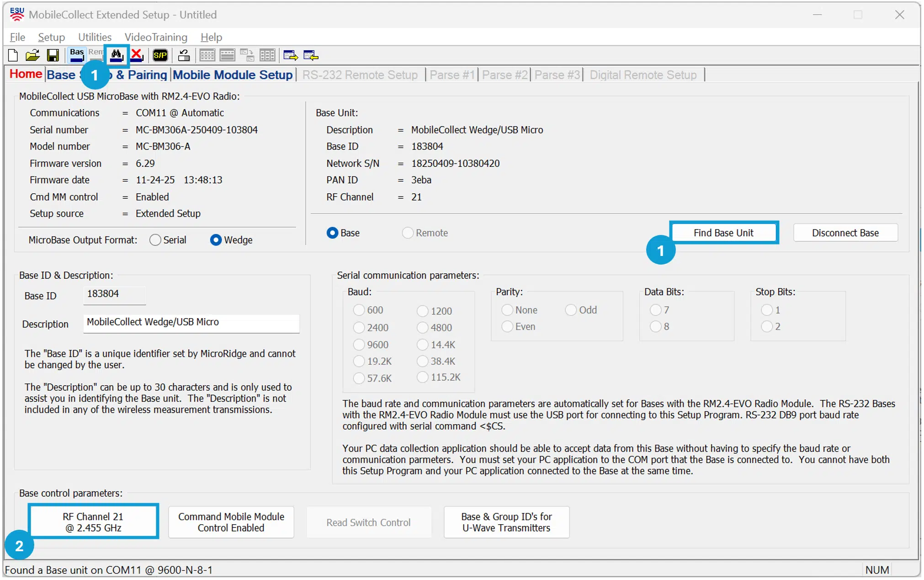Select the 'Bas' base mode toolbar icon

77,55
